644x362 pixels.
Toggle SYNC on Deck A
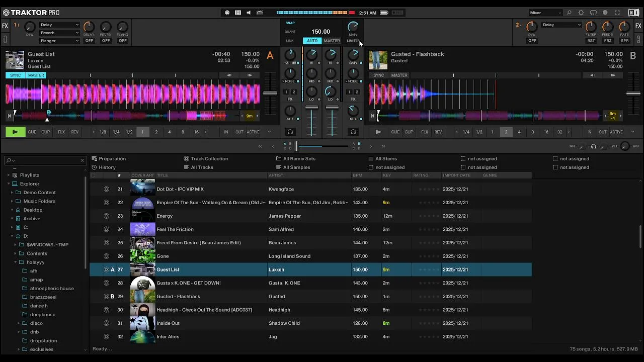(16, 75)
